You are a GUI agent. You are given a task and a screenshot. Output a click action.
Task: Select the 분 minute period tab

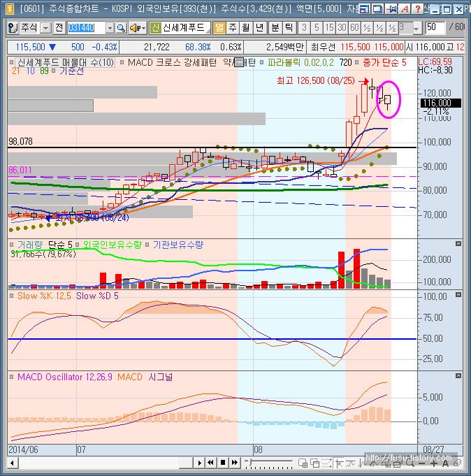point(275,28)
